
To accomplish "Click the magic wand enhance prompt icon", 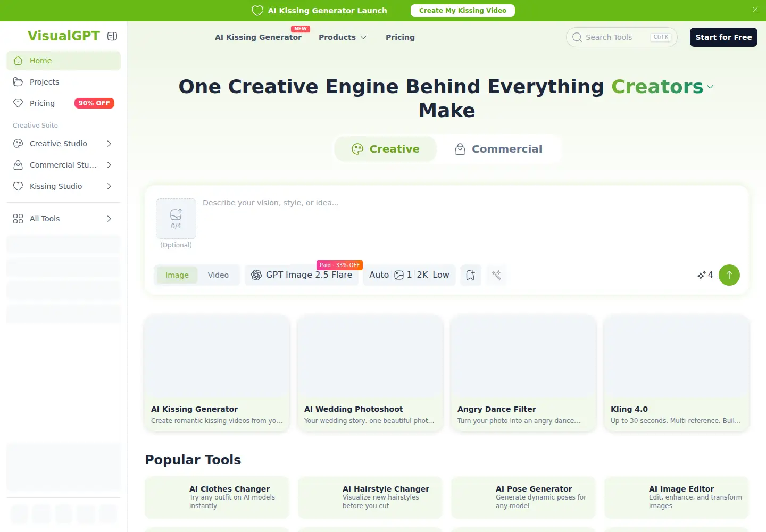I will pos(496,275).
